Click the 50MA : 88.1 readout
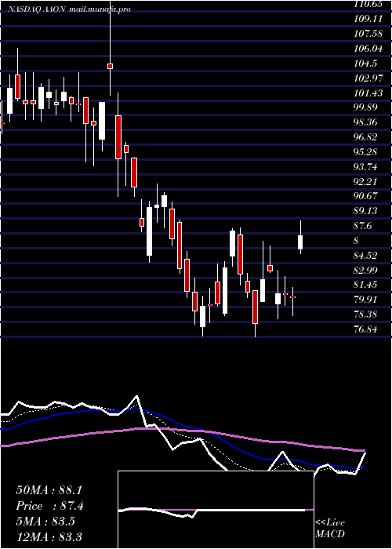The height and width of the screenshot is (549, 392). [49, 490]
